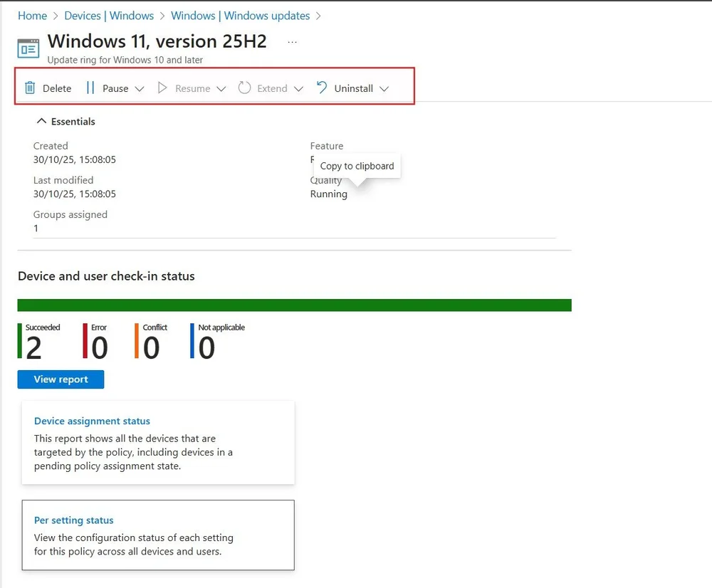This screenshot has height=588, width=712.
Task: Click the Device assignment status card description
Action: 134,452
